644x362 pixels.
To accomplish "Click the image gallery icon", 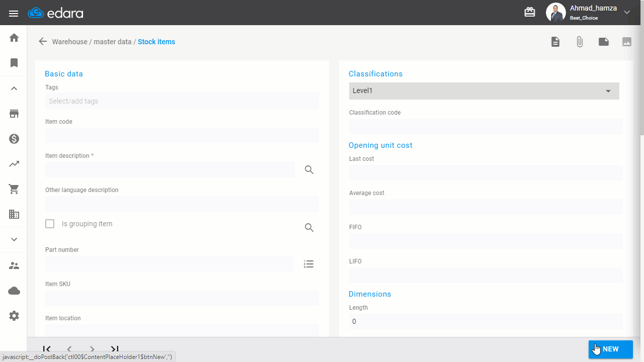I will 627,42.
